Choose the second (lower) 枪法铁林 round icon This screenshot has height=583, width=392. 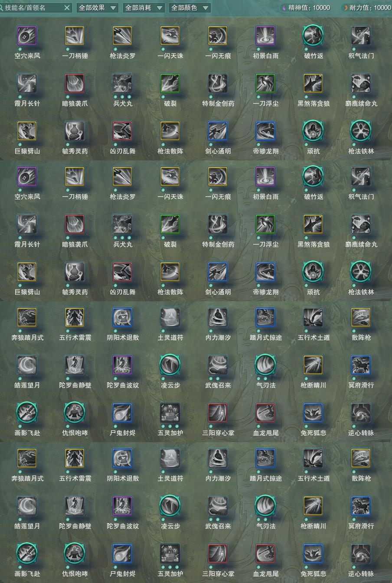(x=361, y=272)
